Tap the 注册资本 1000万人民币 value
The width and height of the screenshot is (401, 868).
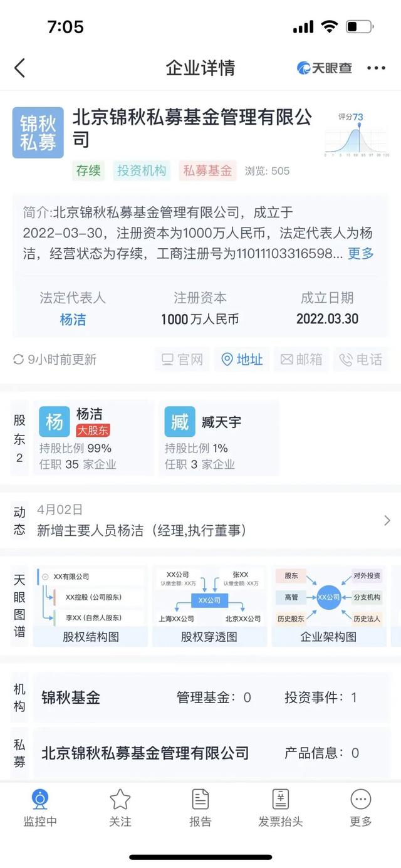(200, 319)
